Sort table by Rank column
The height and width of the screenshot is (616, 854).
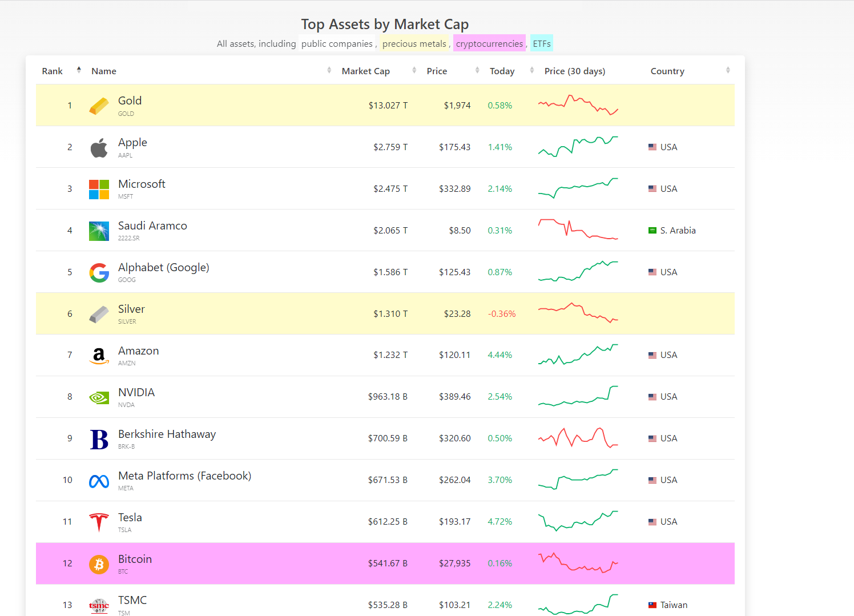click(x=61, y=71)
